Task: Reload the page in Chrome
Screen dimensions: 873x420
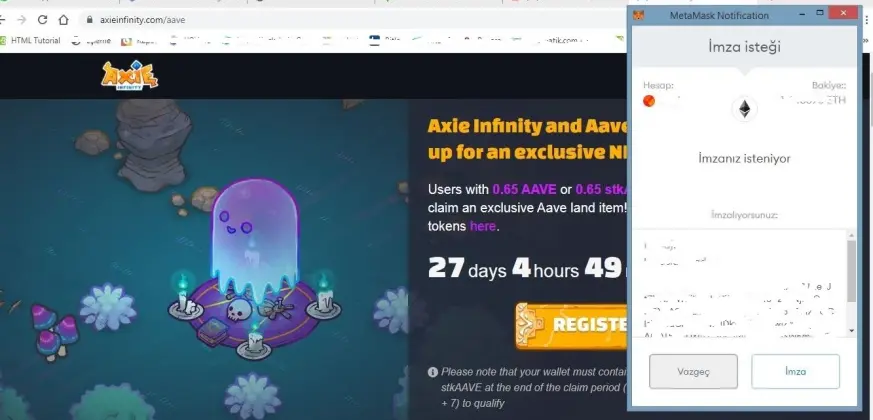Action: tap(42, 19)
